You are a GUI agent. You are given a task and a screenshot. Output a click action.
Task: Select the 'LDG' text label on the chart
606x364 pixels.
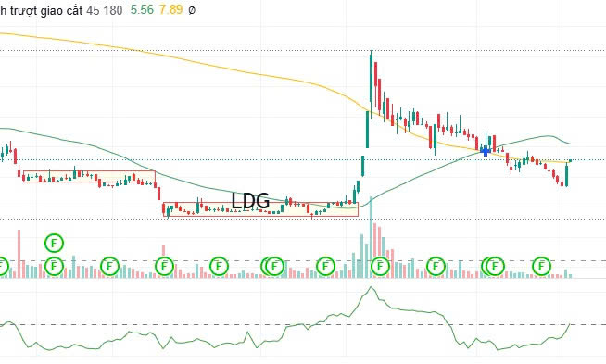click(x=250, y=201)
